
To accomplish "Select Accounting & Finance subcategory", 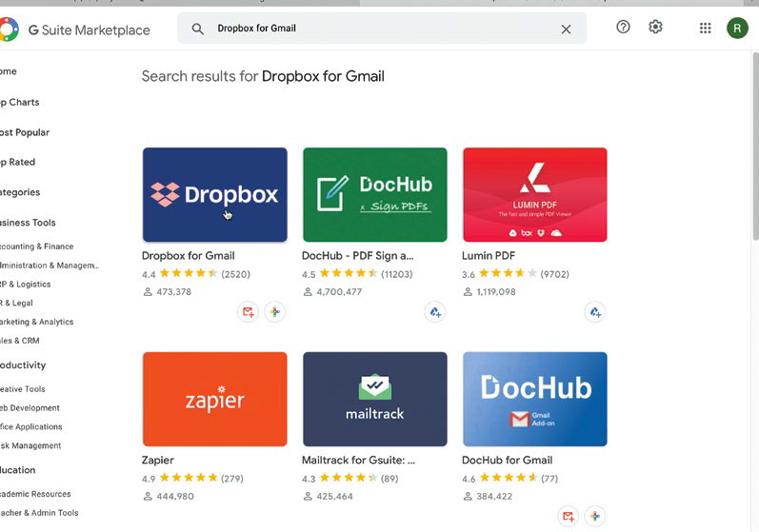I will (x=37, y=246).
